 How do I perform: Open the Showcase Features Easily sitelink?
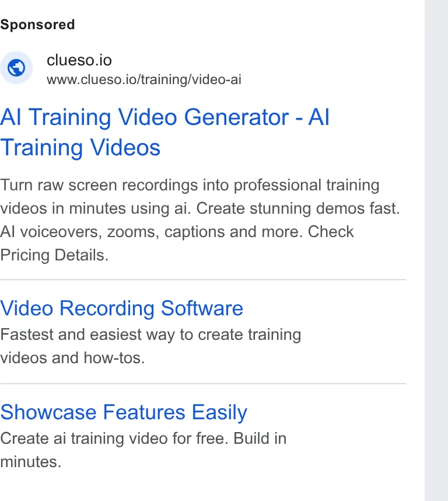coord(124,412)
